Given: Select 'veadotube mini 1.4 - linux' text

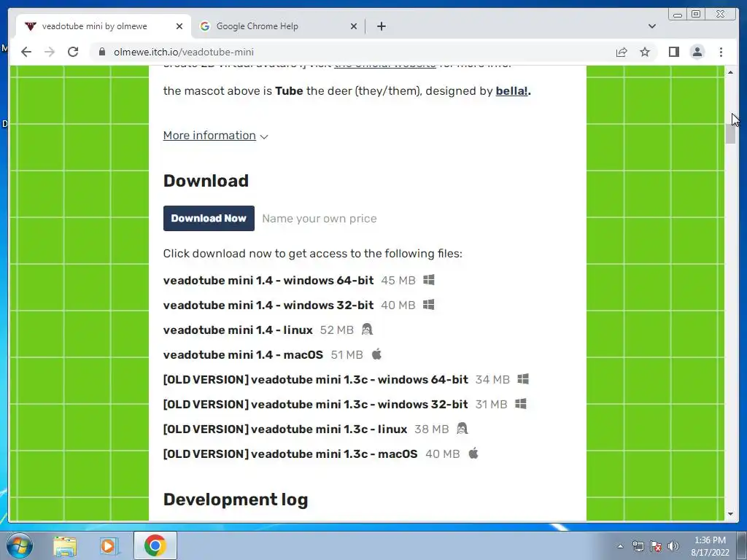Looking at the screenshot, I should [x=238, y=330].
